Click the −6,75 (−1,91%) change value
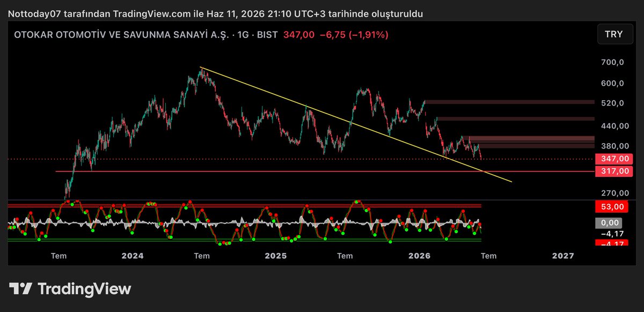Image resolution: width=644 pixels, height=312 pixels. 354,35
